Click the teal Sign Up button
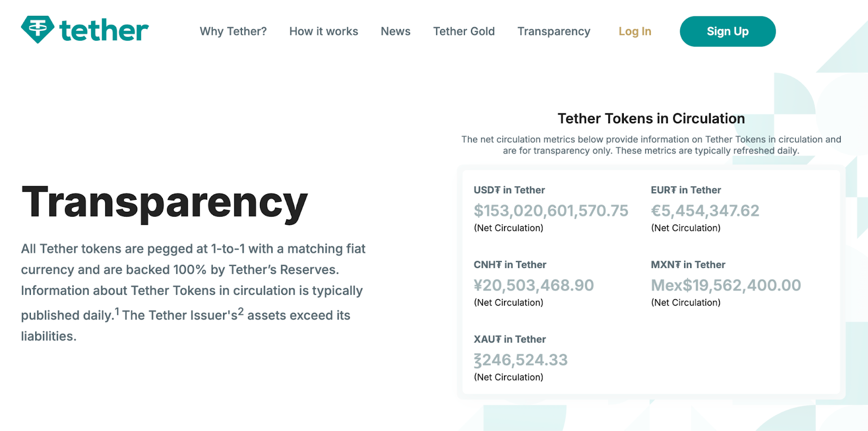Screen dimensions: 868x431 [727, 31]
